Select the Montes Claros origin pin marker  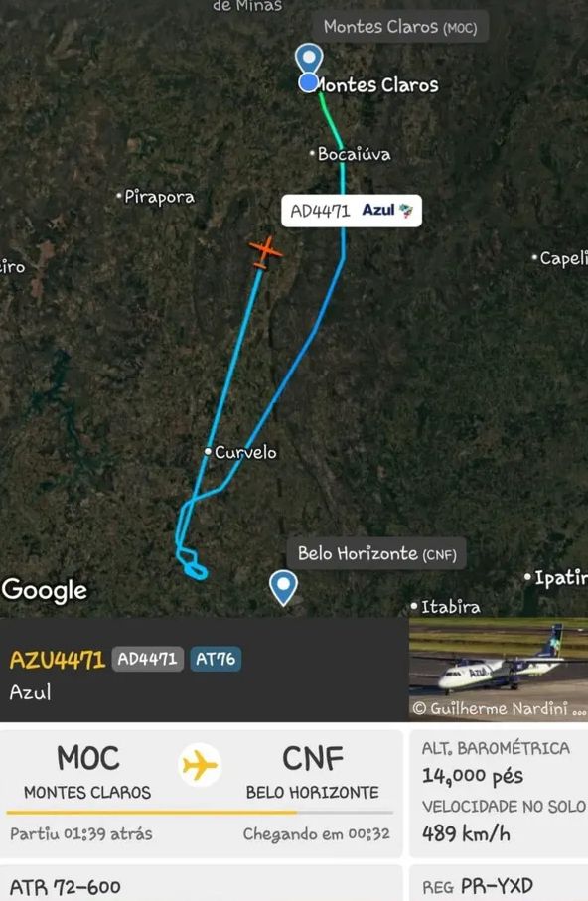(309, 59)
